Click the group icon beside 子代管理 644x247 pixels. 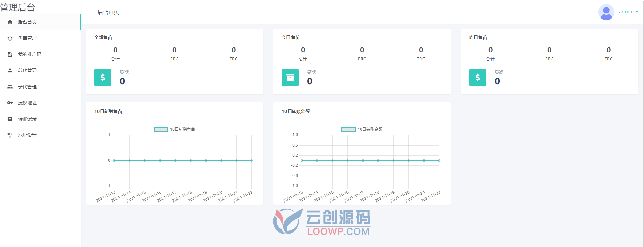click(10, 87)
